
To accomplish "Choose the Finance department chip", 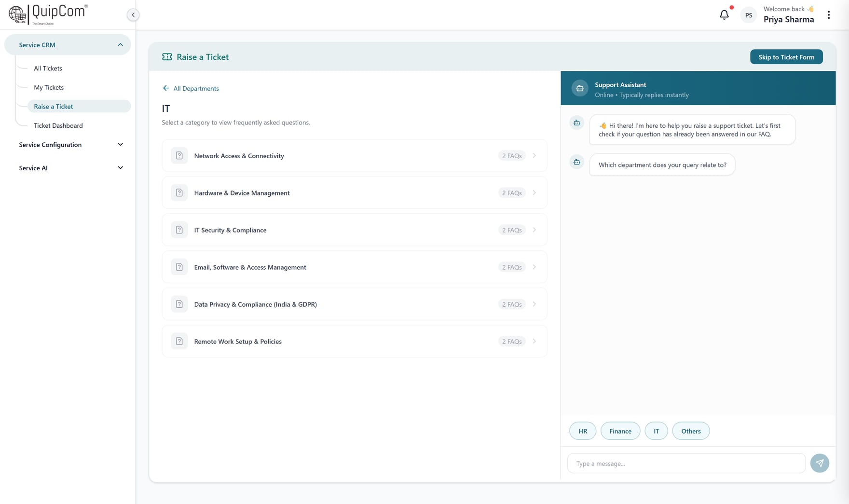I will point(620,431).
